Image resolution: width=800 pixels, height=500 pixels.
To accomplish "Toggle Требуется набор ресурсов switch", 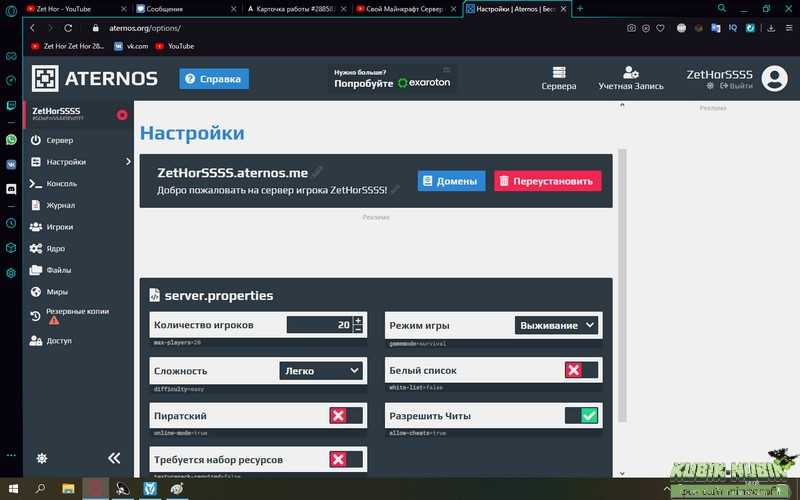I will pyautogui.click(x=346, y=459).
